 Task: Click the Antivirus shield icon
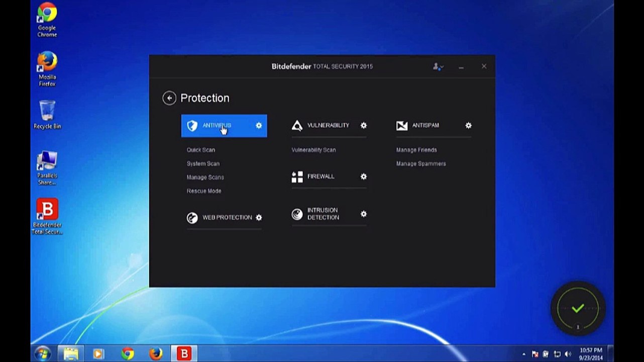point(192,126)
